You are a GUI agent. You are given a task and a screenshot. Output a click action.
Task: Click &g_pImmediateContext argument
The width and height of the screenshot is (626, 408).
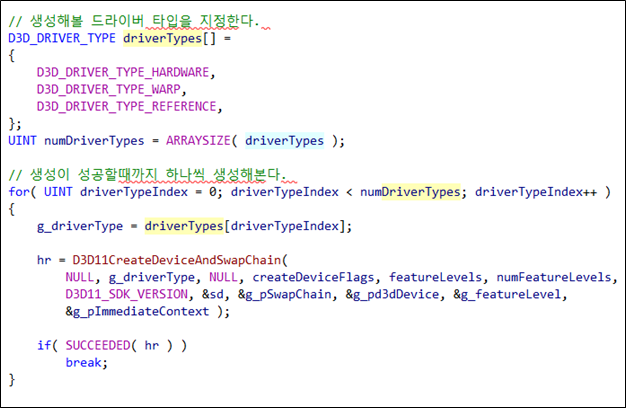137,312
